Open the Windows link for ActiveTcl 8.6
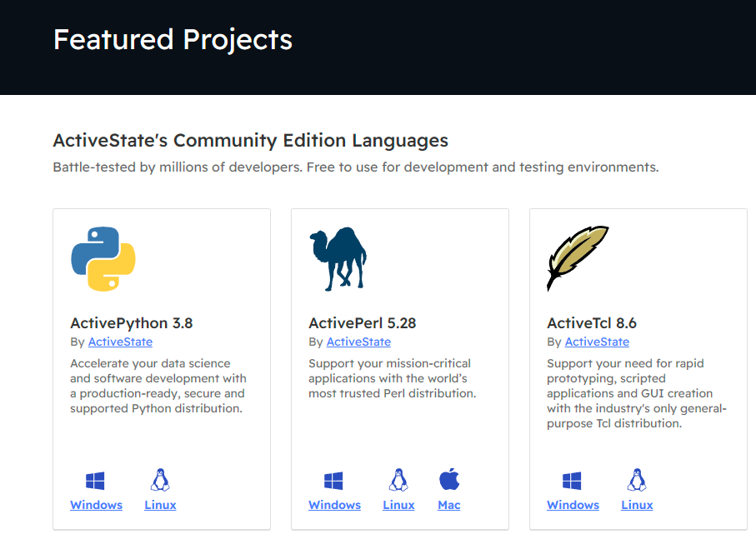Viewport: 756px width, 544px height. [x=573, y=505]
